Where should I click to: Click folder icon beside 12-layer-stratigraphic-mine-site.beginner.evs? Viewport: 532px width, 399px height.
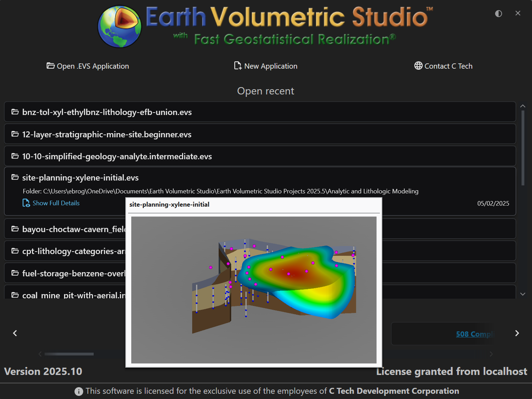coord(15,134)
